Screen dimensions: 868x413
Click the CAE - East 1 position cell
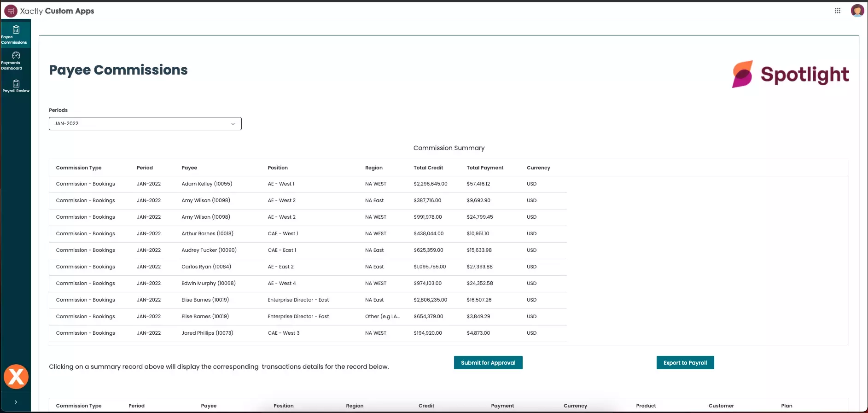[x=282, y=250]
